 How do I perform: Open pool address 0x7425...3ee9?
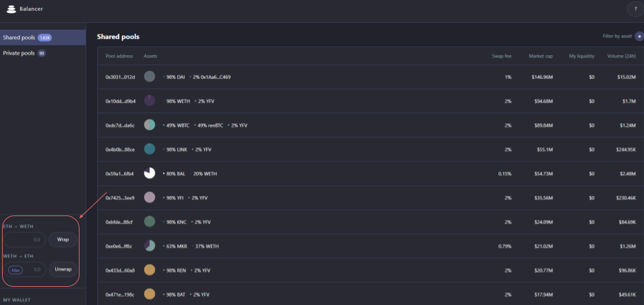[120, 198]
